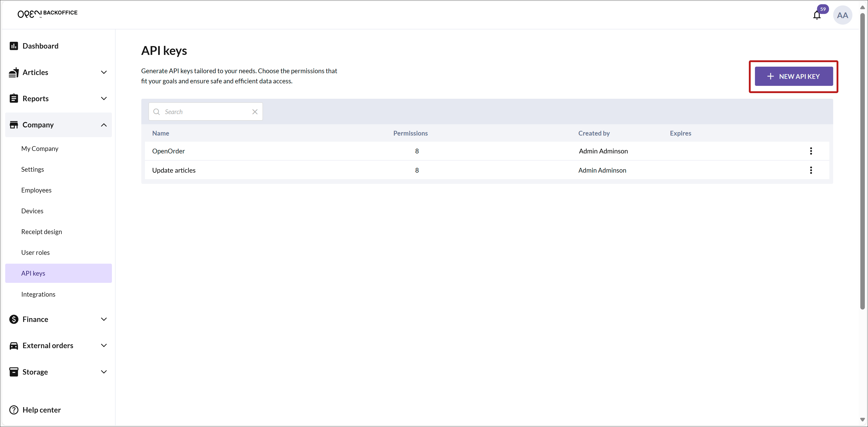
Task: Open the Update articles row options menu
Action: click(811, 170)
